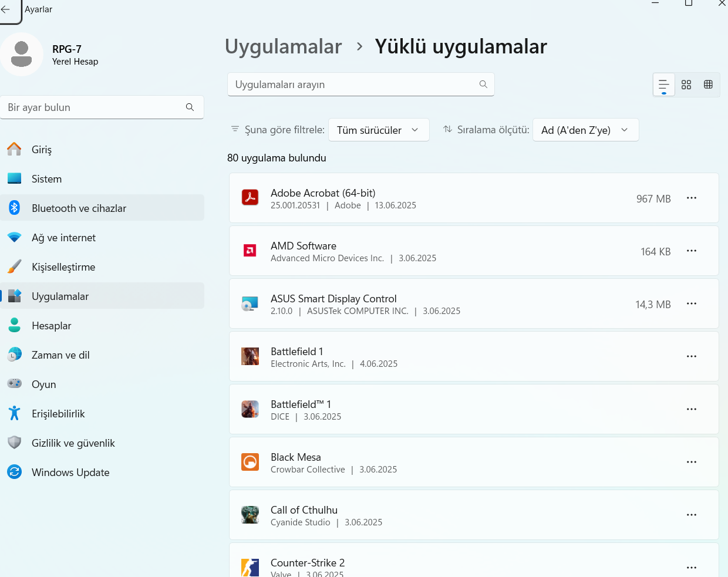728x577 pixels.
Task: Click the sort arrows icon beside Sıralama ölçütü
Action: pyautogui.click(x=447, y=129)
